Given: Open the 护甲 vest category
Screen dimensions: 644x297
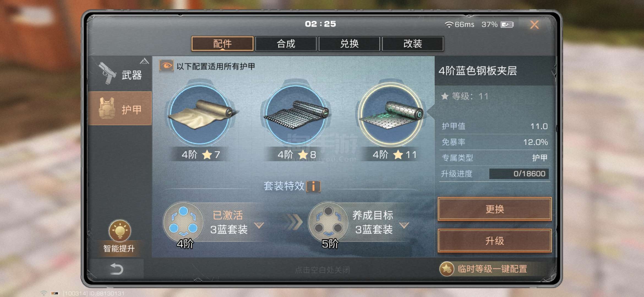Looking at the screenshot, I should 120,109.
